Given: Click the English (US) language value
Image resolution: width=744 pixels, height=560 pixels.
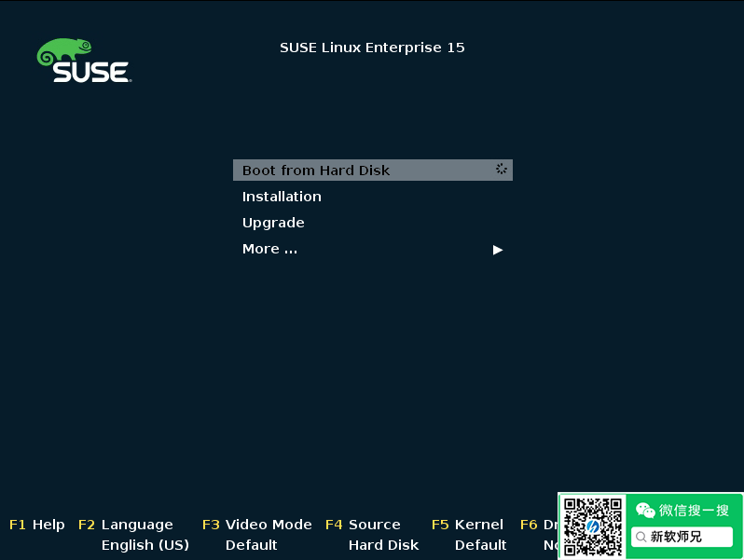Looking at the screenshot, I should tap(145, 545).
